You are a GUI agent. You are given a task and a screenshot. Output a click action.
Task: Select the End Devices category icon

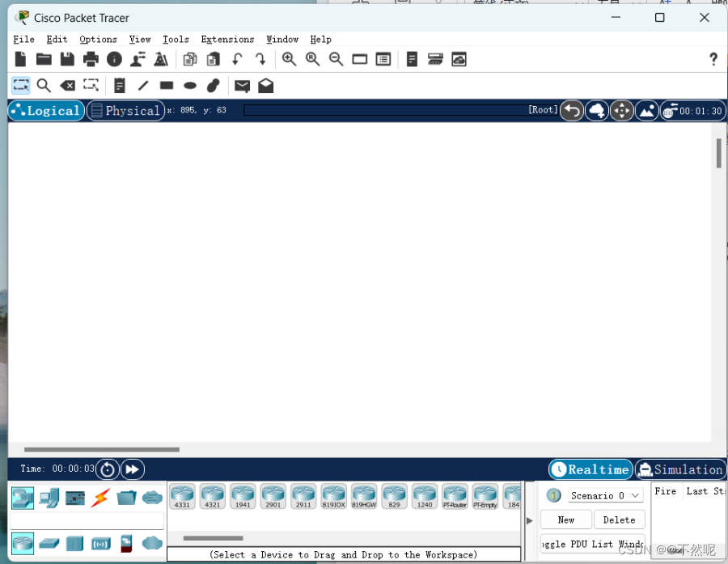pos(49,498)
